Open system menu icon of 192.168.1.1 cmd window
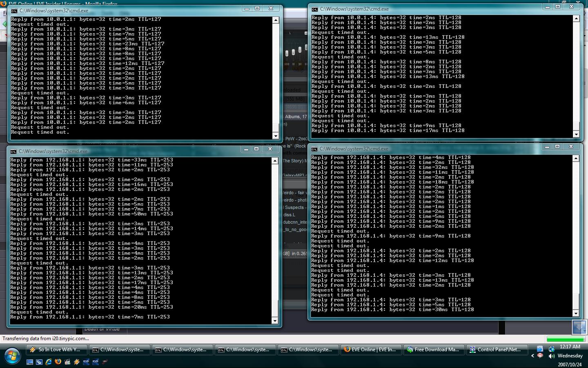 point(13,151)
